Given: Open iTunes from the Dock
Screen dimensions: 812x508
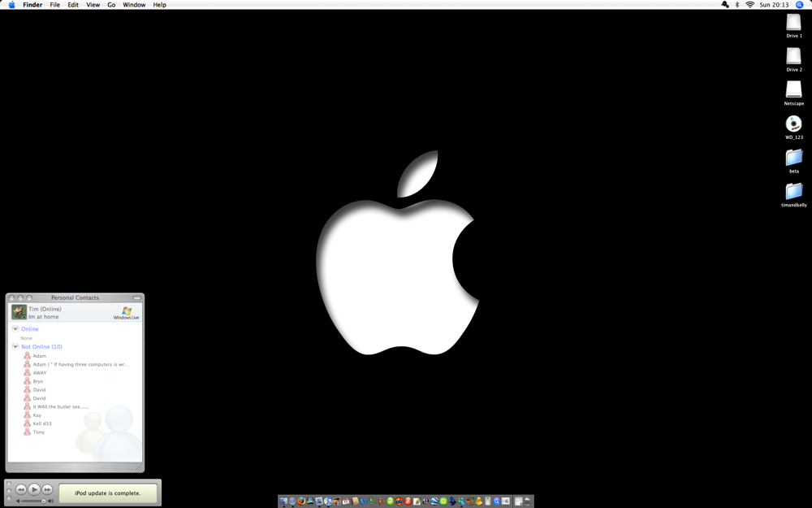Looking at the screenshot, I should click(327, 501).
